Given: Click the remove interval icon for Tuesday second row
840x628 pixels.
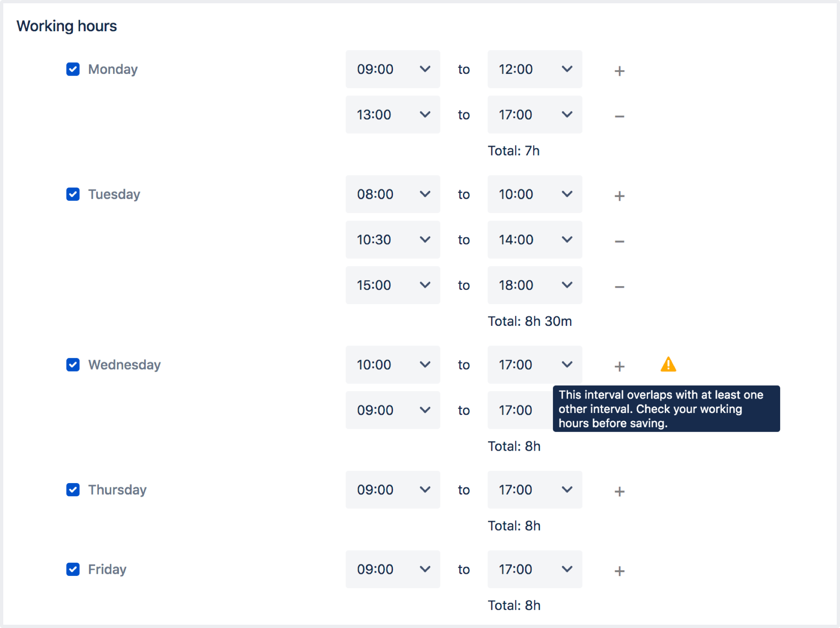Looking at the screenshot, I should click(619, 239).
